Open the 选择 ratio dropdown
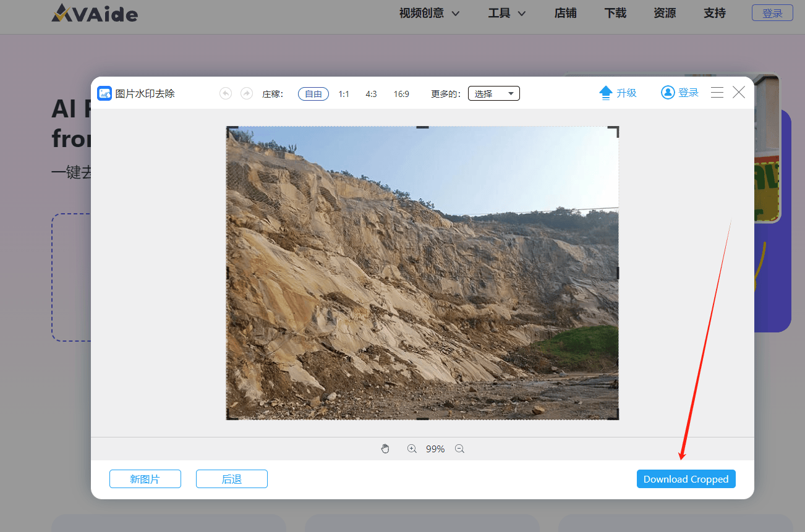 pos(493,93)
